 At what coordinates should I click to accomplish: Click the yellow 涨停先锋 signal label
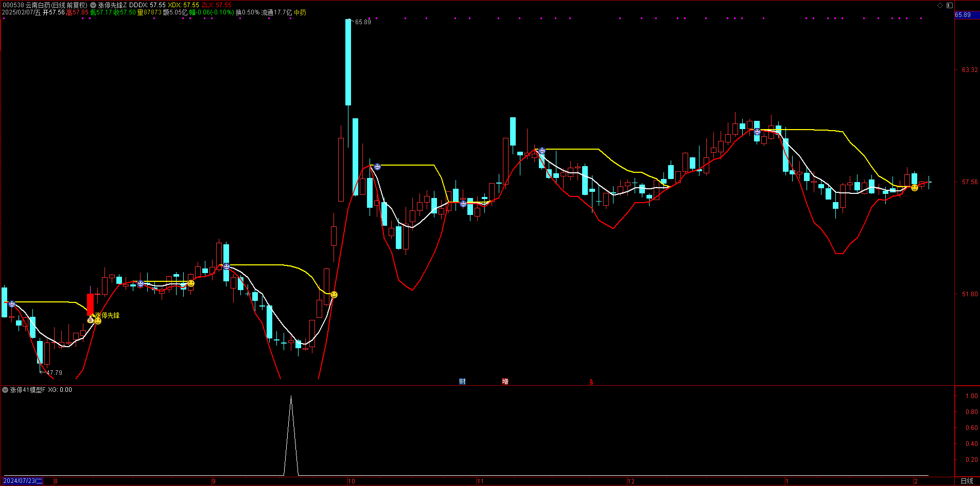click(107, 315)
